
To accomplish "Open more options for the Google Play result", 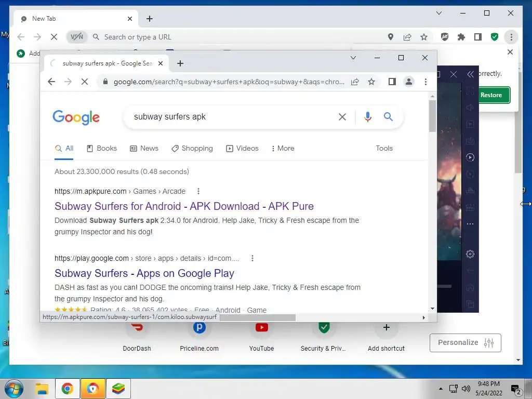I will (x=252, y=258).
